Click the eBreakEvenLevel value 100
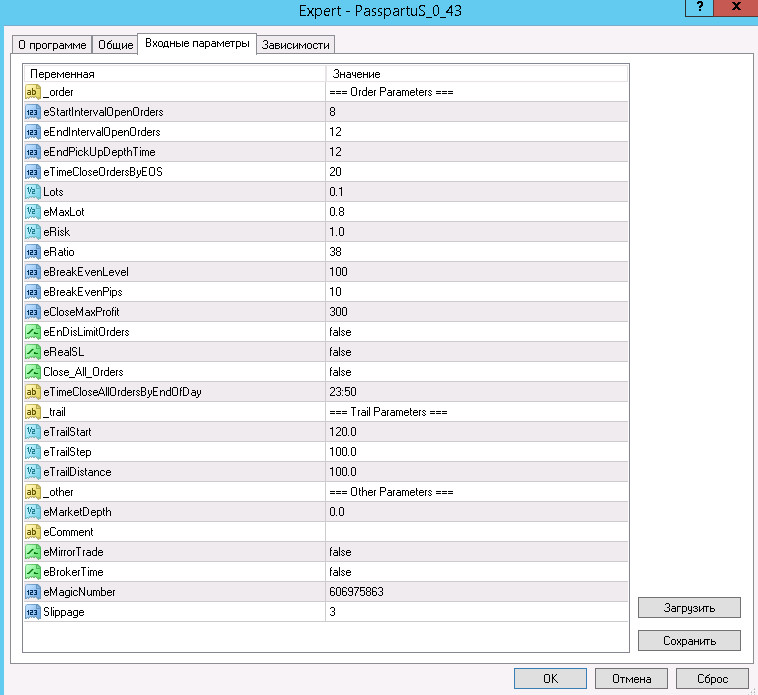This screenshot has height=695, width=758. pyautogui.click(x=338, y=272)
